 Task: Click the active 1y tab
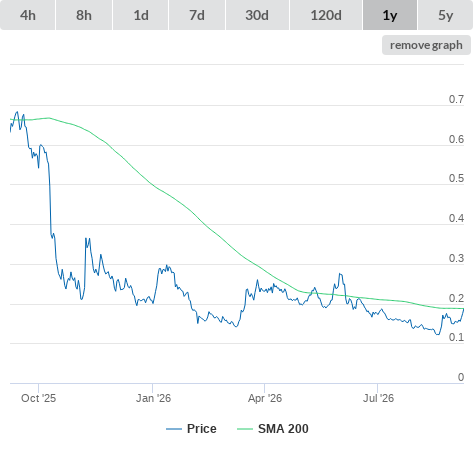click(x=390, y=15)
